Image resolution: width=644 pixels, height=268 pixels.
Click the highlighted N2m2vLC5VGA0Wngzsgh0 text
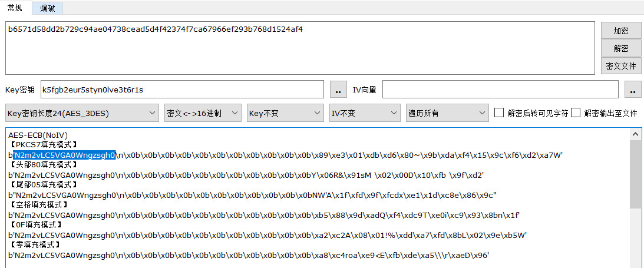64,155
